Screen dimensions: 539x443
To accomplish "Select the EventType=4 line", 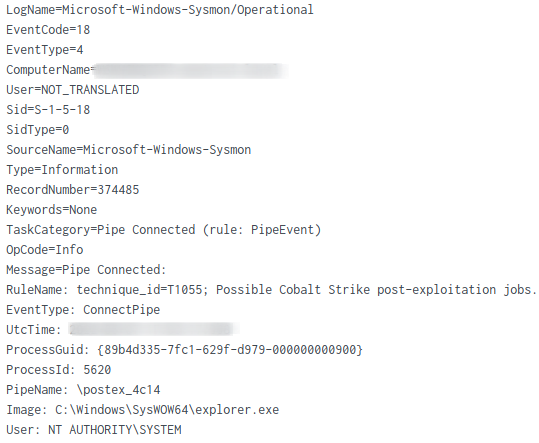I will point(45,50).
